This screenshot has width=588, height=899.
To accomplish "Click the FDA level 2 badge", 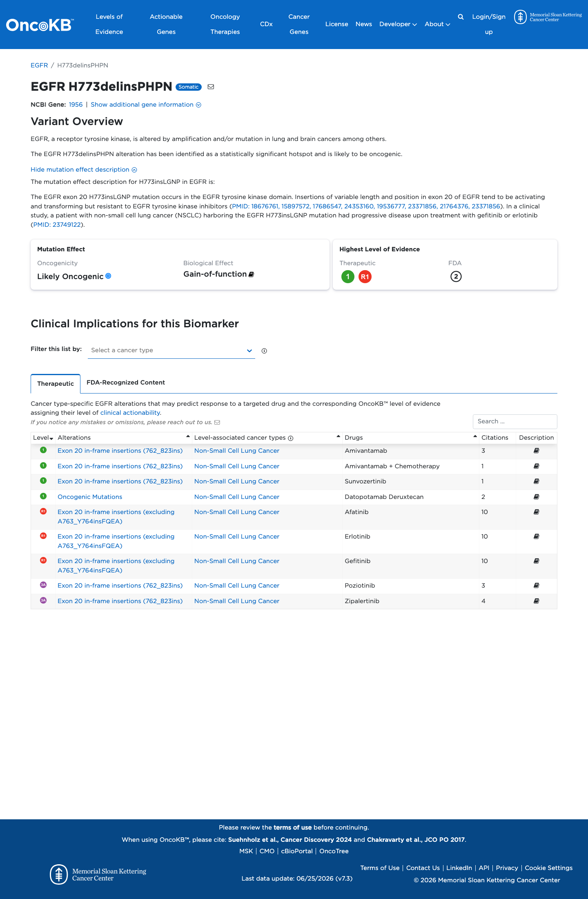I will pos(456,277).
